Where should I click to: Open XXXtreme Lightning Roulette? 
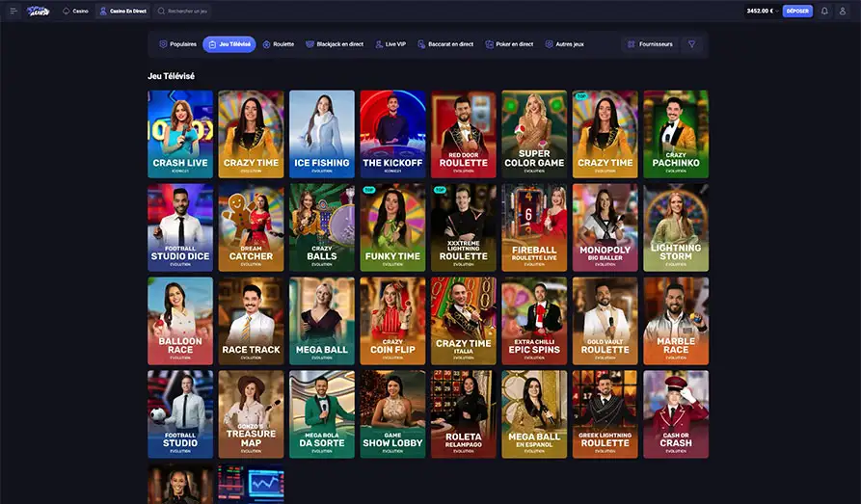[x=464, y=227]
